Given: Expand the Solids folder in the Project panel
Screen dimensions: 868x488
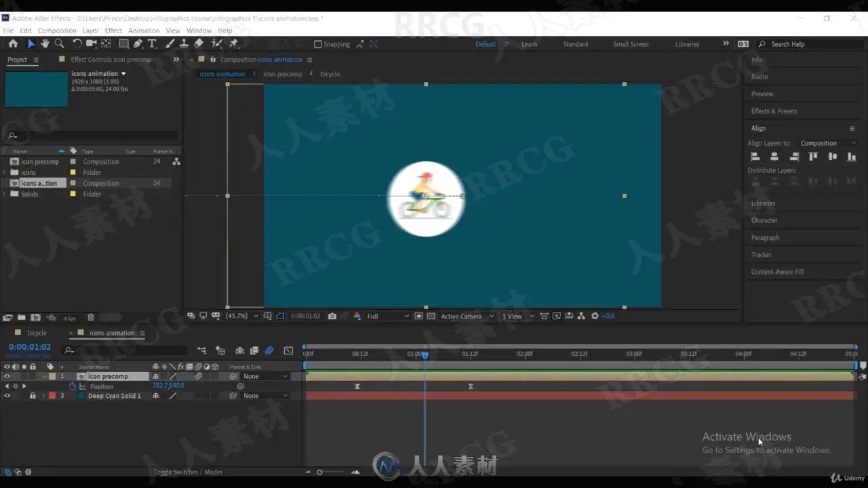Looking at the screenshot, I should coord(5,194).
